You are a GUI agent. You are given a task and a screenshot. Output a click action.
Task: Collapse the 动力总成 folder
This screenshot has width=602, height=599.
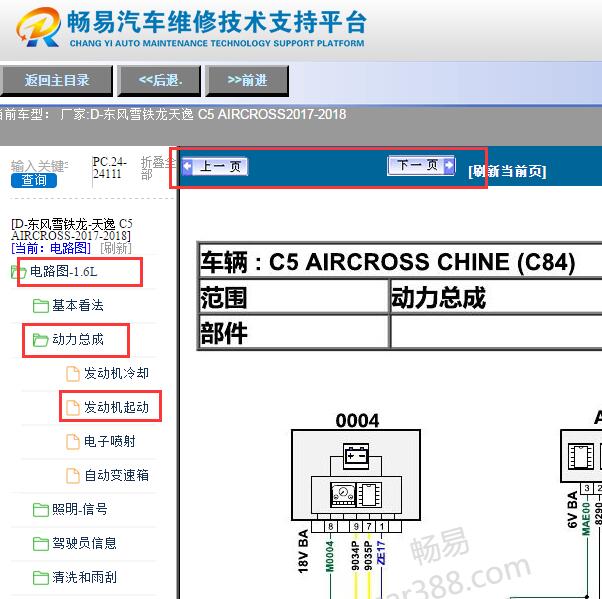tap(78, 339)
